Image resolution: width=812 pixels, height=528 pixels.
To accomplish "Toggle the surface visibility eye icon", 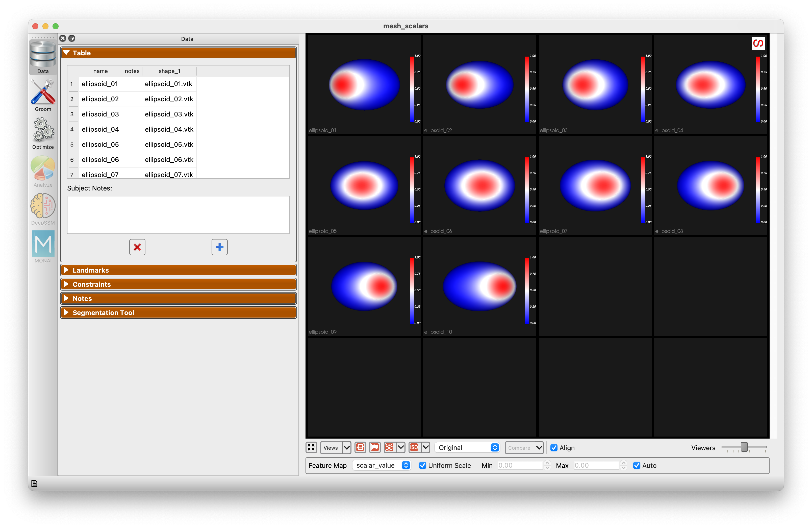I will pos(389,447).
